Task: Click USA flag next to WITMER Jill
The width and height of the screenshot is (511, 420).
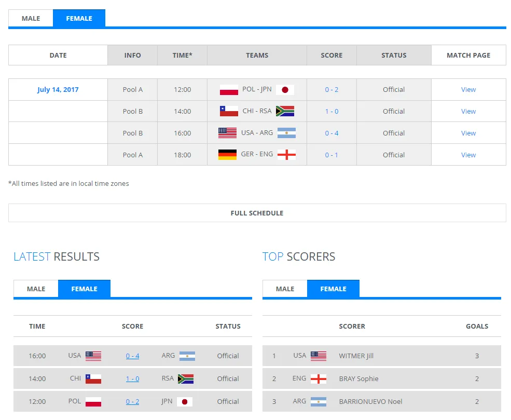Action: 319,356
